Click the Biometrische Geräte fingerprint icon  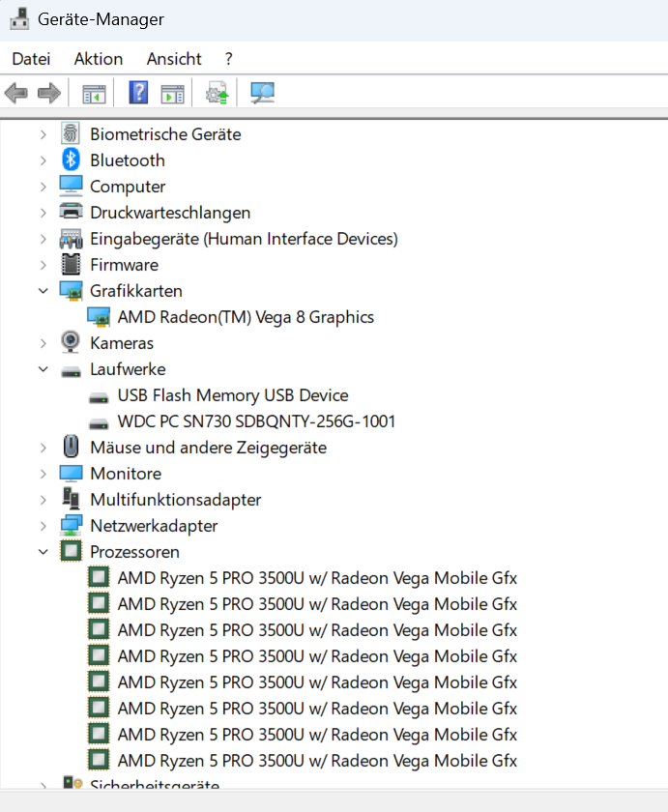click(71, 134)
